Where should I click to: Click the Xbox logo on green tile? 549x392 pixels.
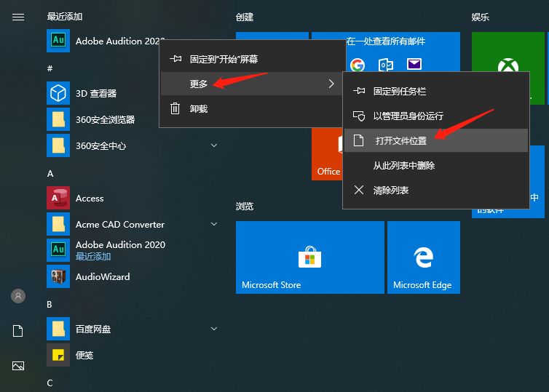point(508,66)
